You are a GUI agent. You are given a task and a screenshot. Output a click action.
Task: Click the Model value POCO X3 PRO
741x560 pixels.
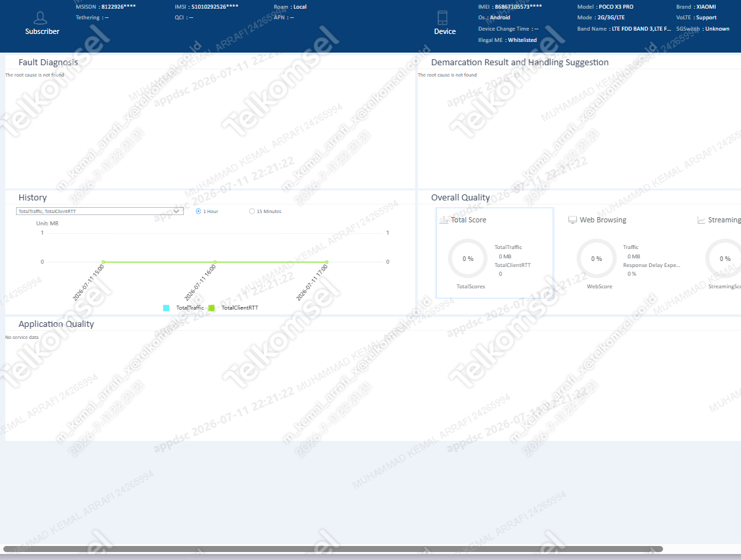point(616,7)
